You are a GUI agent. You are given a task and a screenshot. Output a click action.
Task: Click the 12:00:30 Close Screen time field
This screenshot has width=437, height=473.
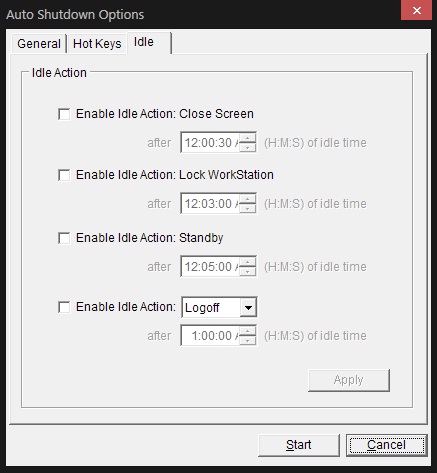[210, 142]
